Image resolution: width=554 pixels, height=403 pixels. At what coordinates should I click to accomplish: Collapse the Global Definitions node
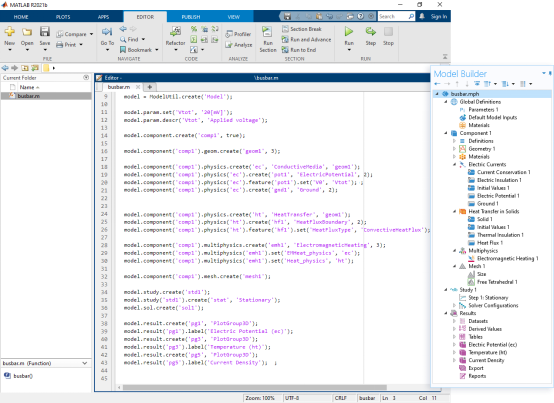[446, 102]
